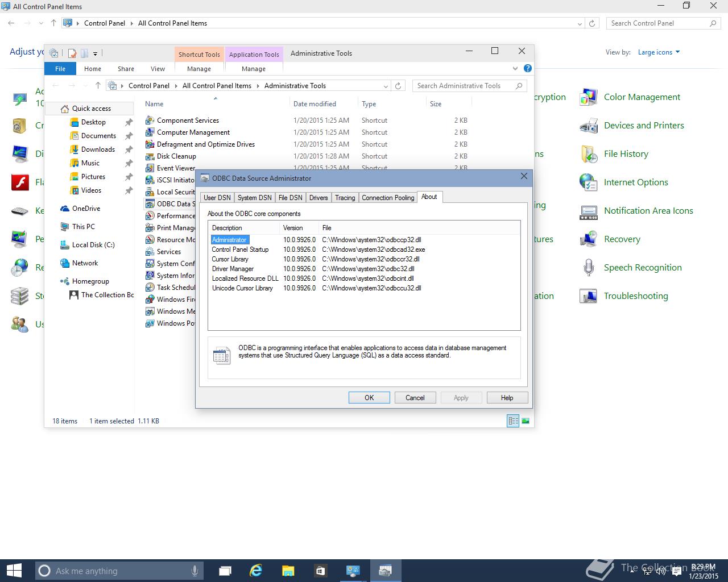Switch to the Tracing tab
Image resolution: width=728 pixels, height=582 pixels.
click(345, 198)
